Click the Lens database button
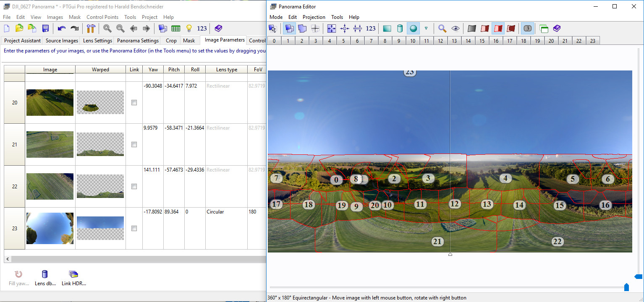This screenshot has height=302, width=644. tap(45, 278)
